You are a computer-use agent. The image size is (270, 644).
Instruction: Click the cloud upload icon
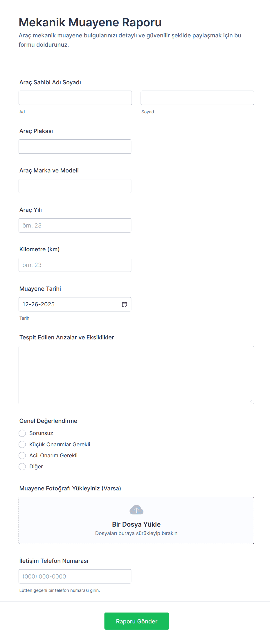[136, 510]
